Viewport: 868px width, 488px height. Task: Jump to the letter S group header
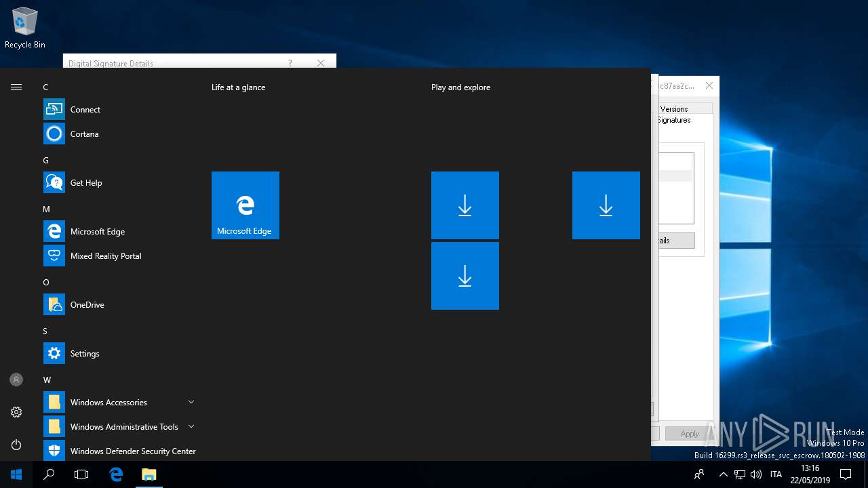[45, 331]
